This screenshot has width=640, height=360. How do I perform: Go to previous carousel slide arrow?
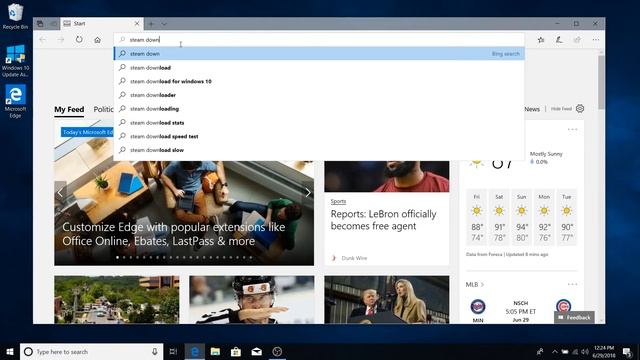click(60, 192)
